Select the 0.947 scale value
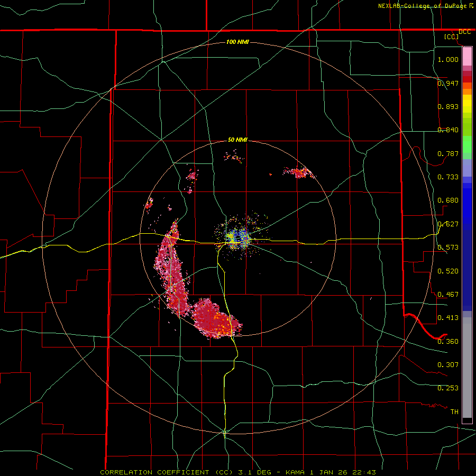 click(x=448, y=83)
